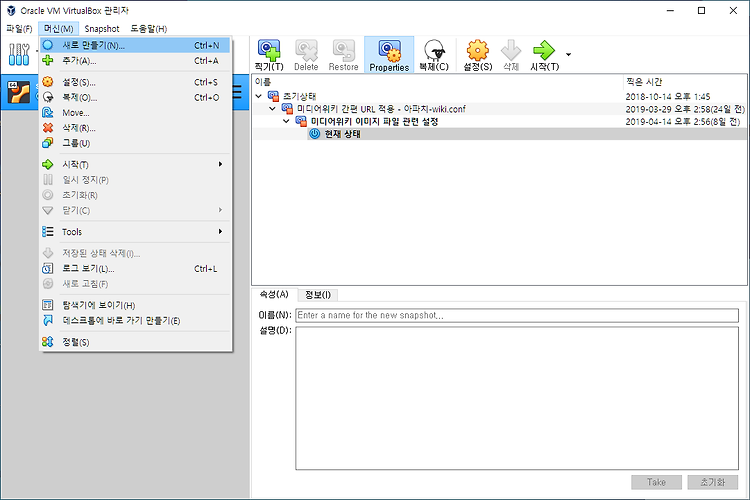Click the snapshot icon beside 초기상태
Screen dimensions: 750x500
point(273,96)
